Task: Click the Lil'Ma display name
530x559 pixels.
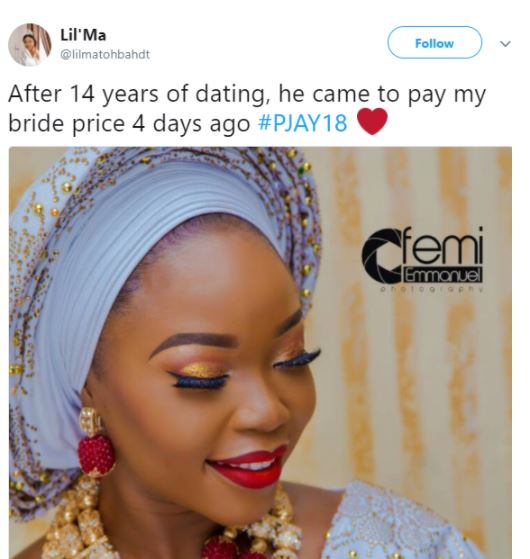Action: click(83, 35)
